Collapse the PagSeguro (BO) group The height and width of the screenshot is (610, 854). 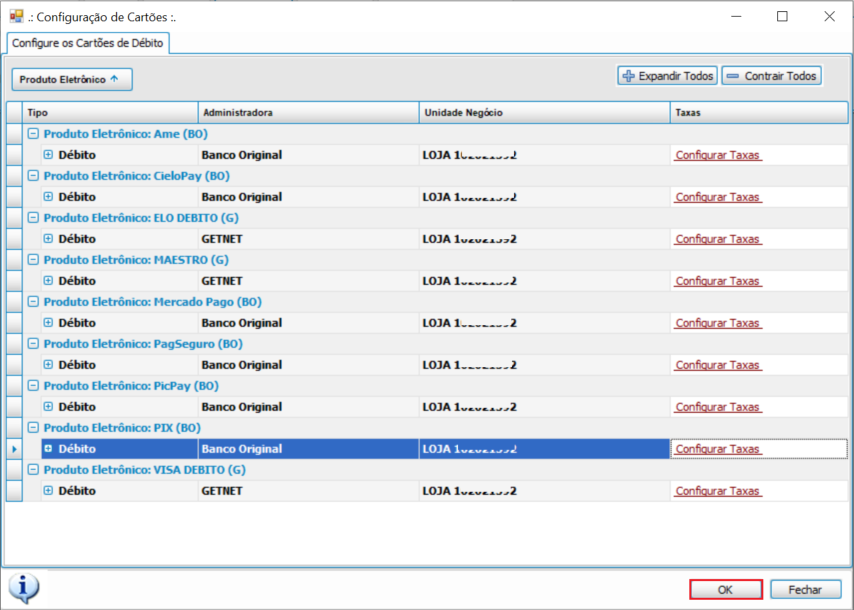[33, 343]
